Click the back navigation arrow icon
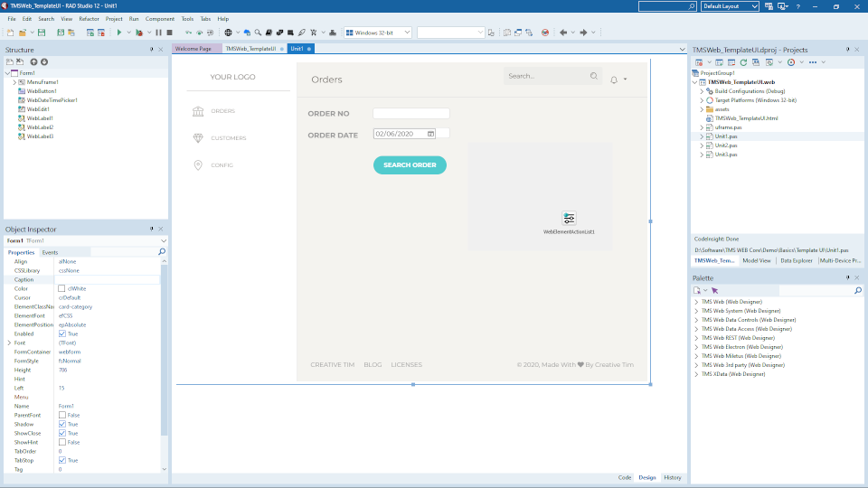Screen dimensions: 868x488 point(563,33)
